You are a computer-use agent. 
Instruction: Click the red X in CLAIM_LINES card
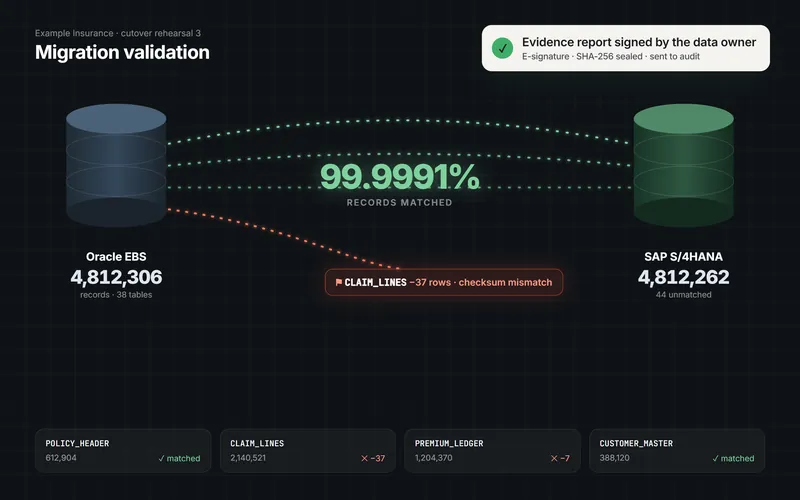(x=364, y=459)
